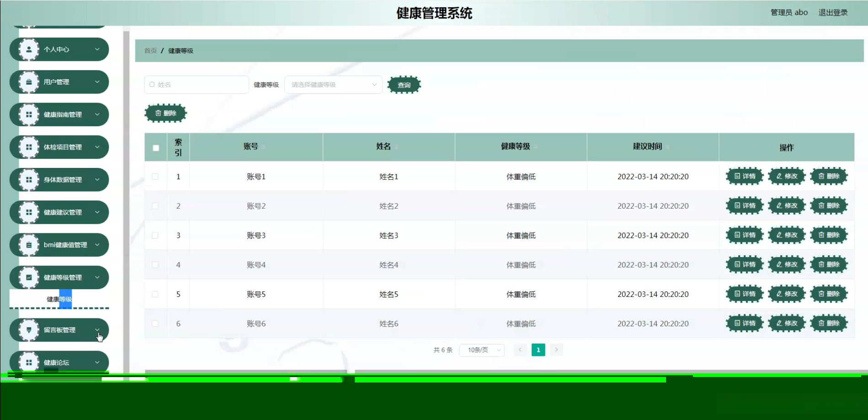The height and width of the screenshot is (420, 868).
Task: Click the 姓名 search input field
Action: click(197, 85)
